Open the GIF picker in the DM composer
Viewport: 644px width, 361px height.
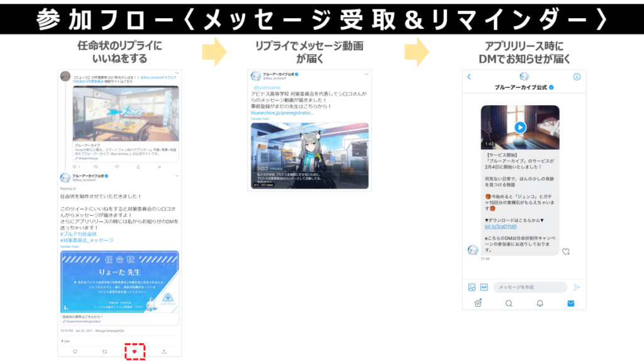pos(484,287)
